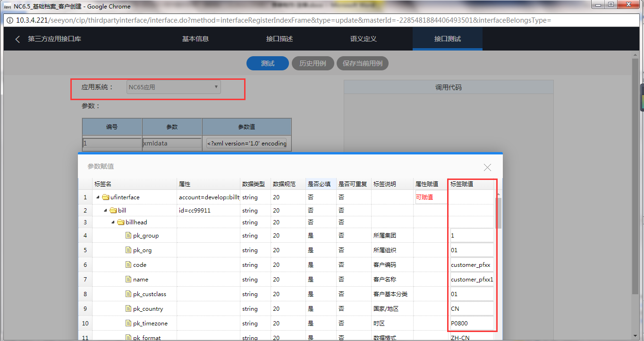
Task: Click the xmldata 参数值 input field
Action: [x=246, y=144]
